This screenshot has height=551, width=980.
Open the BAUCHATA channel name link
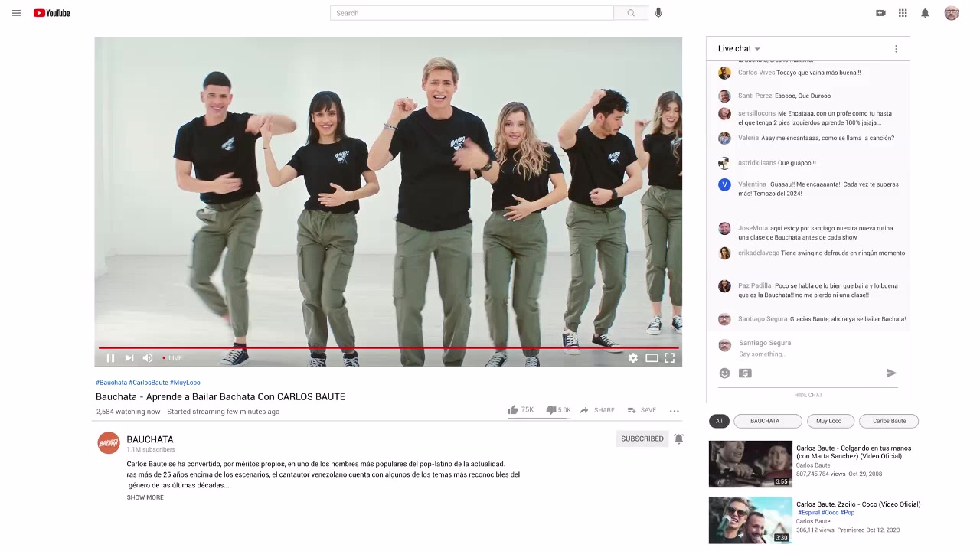click(150, 439)
